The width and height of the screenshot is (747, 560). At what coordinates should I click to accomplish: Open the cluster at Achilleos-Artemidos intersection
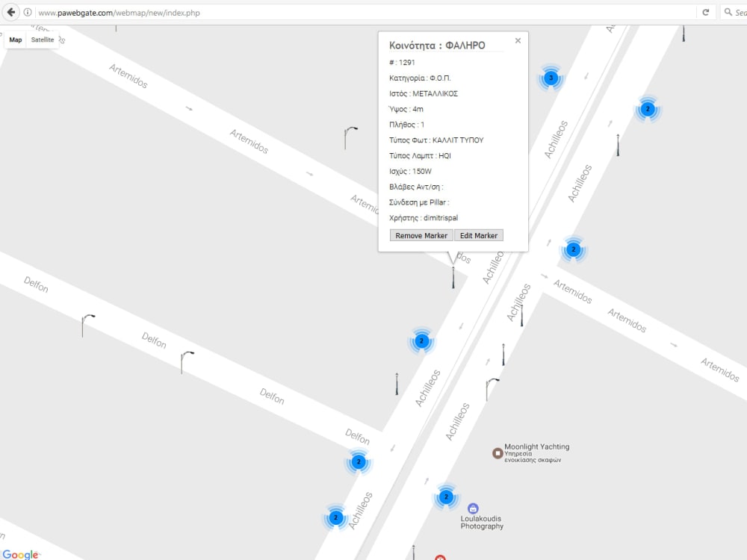click(x=573, y=249)
